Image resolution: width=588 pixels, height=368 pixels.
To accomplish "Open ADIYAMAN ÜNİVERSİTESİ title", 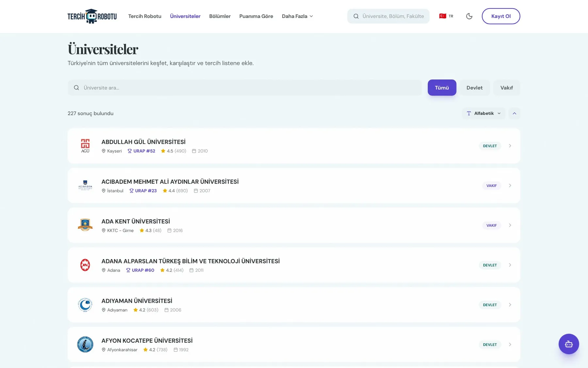I will [x=137, y=301].
